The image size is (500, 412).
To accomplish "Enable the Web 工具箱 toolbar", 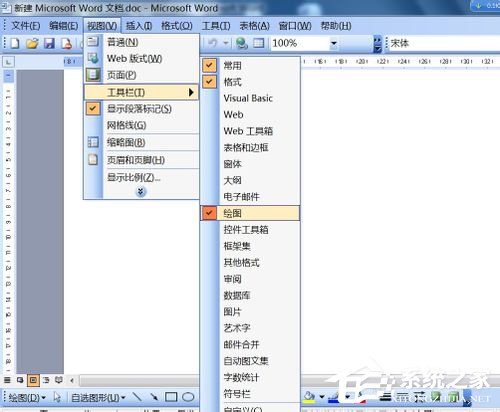I will pyautogui.click(x=248, y=131).
